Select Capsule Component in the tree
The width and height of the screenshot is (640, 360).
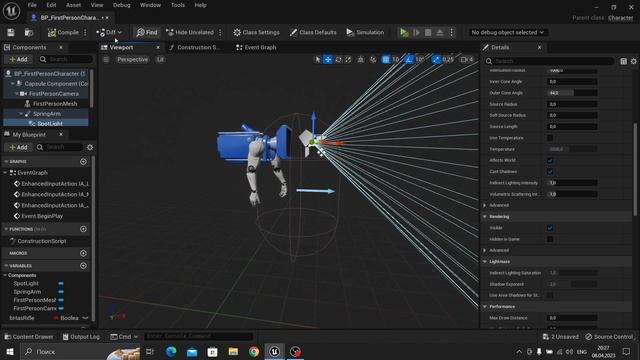[x=56, y=84]
